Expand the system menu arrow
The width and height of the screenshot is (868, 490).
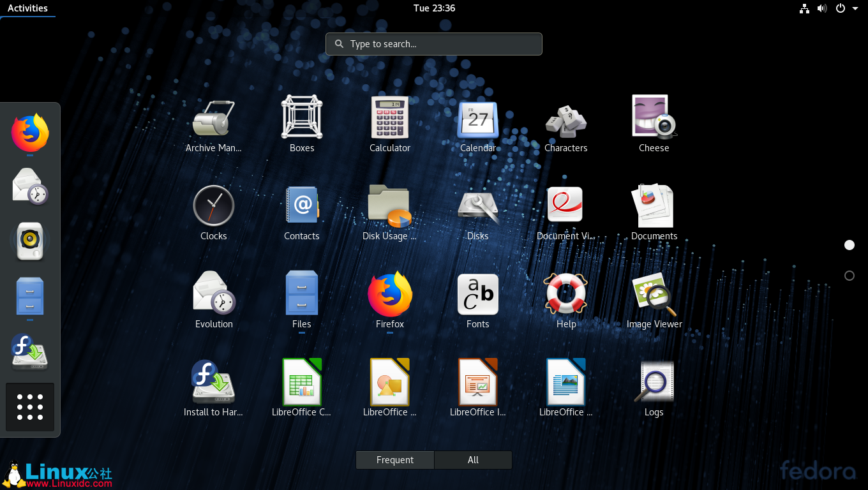855,8
